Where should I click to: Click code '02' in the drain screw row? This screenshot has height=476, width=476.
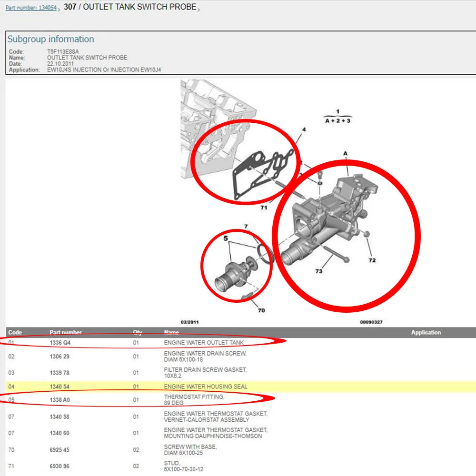[11, 357]
